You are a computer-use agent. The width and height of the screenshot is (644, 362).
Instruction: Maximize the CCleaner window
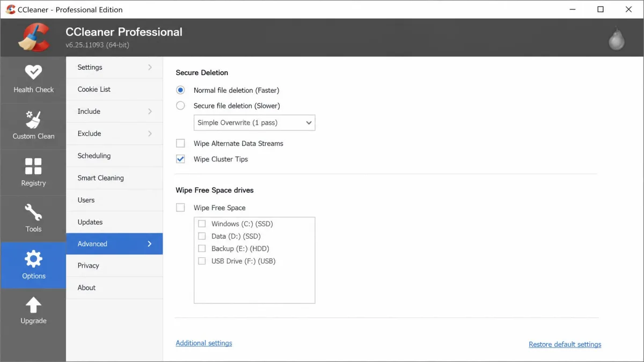(x=601, y=10)
